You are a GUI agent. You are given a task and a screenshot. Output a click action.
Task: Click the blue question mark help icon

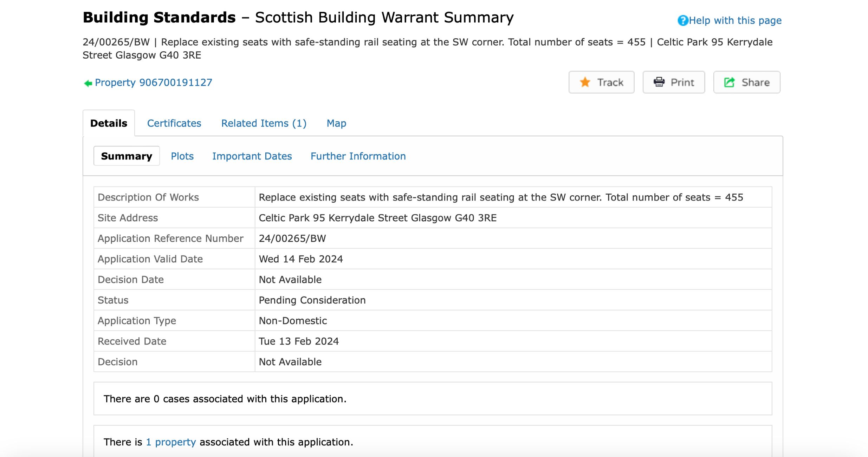pyautogui.click(x=682, y=21)
